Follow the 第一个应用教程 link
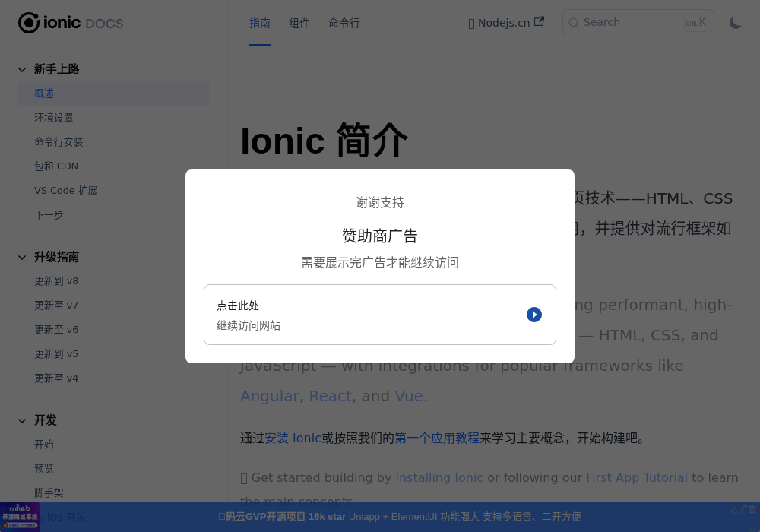Image resolution: width=760 pixels, height=532 pixels. 437,438
